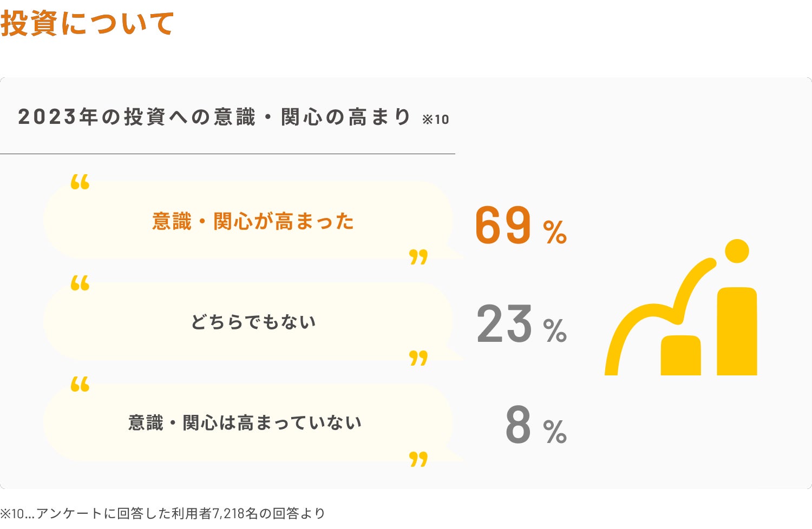Click the closing quote mark below 意識・関心は高まっていない
812x529 pixels.
(418, 459)
